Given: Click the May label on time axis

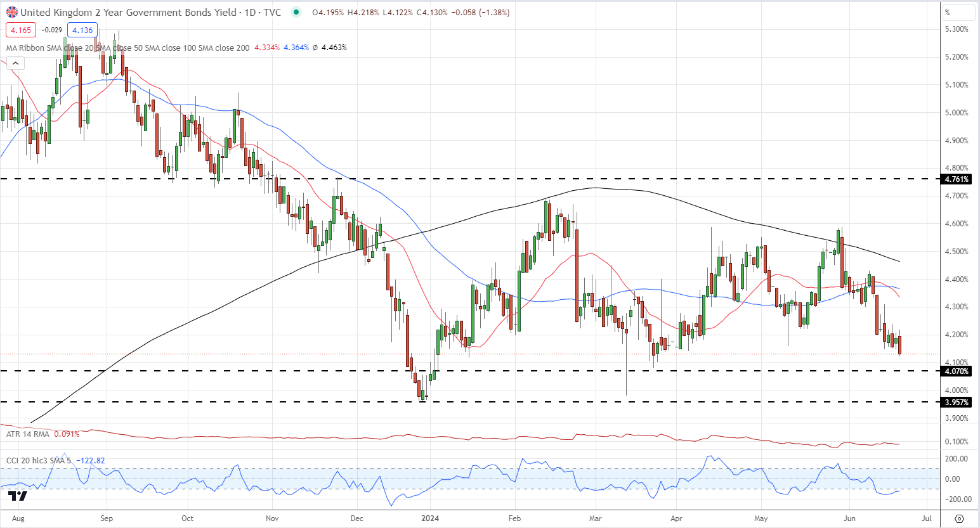Looking at the screenshot, I should pos(761,518).
